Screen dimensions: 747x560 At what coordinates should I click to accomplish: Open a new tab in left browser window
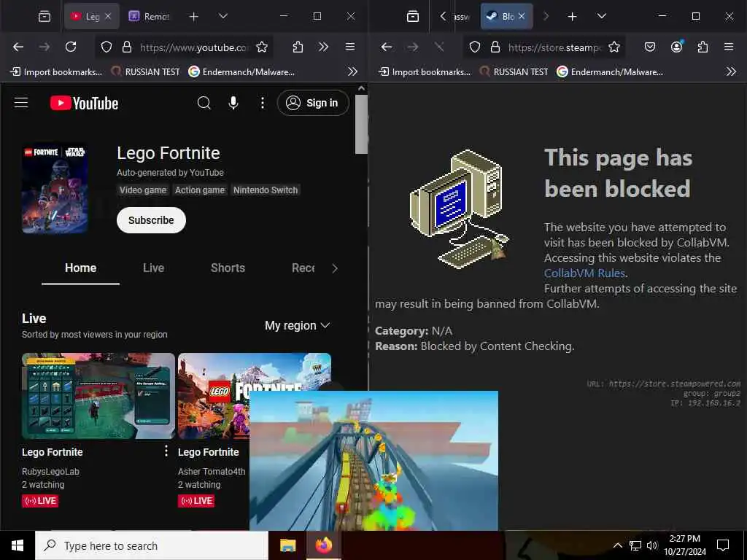point(193,17)
